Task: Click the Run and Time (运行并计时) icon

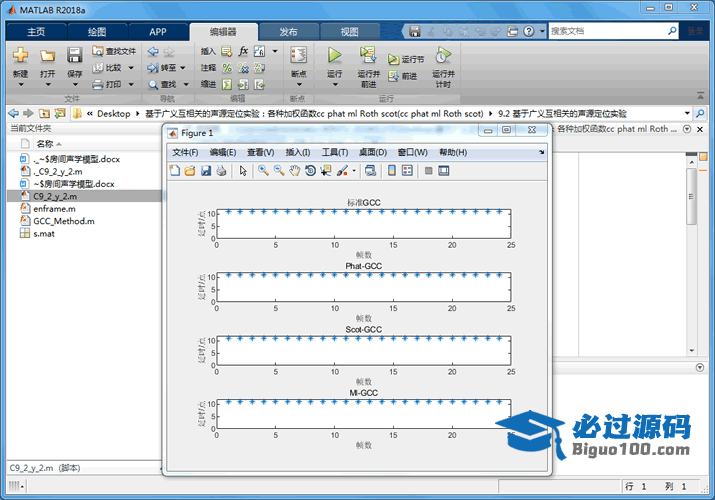Action: pyautogui.click(x=442, y=56)
